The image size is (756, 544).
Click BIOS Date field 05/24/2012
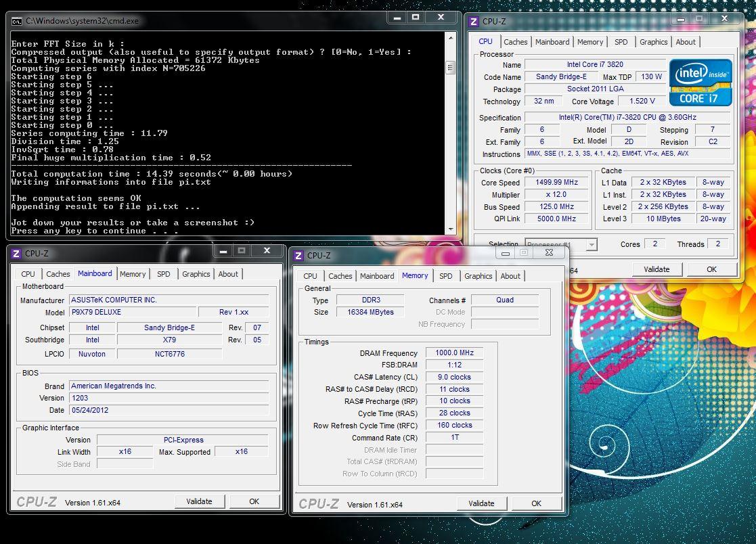point(169,411)
